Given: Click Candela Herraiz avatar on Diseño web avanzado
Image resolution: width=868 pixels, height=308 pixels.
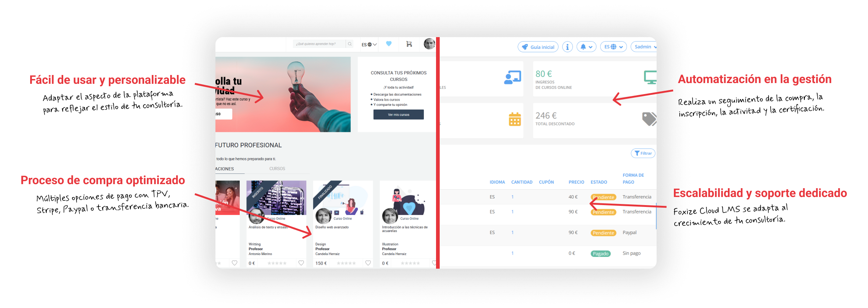Looking at the screenshot, I should tap(323, 216).
